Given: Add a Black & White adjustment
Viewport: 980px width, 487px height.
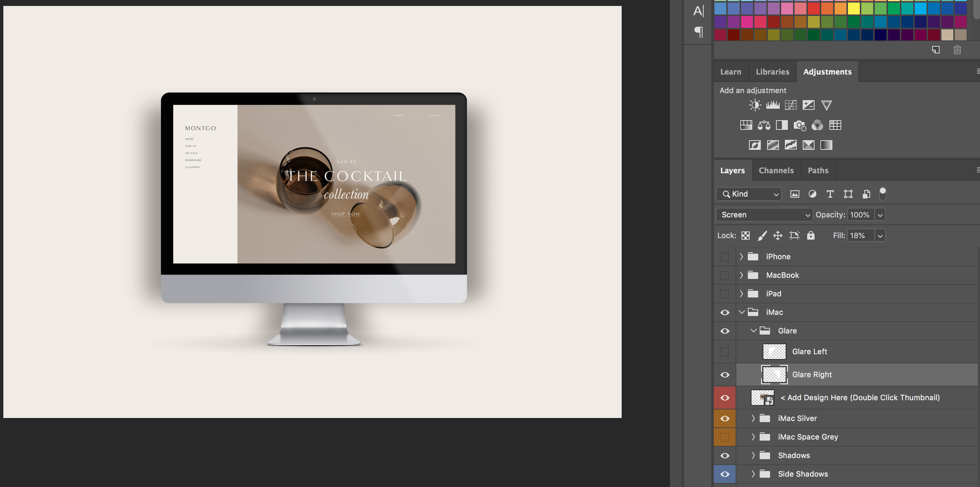Looking at the screenshot, I should click(782, 125).
